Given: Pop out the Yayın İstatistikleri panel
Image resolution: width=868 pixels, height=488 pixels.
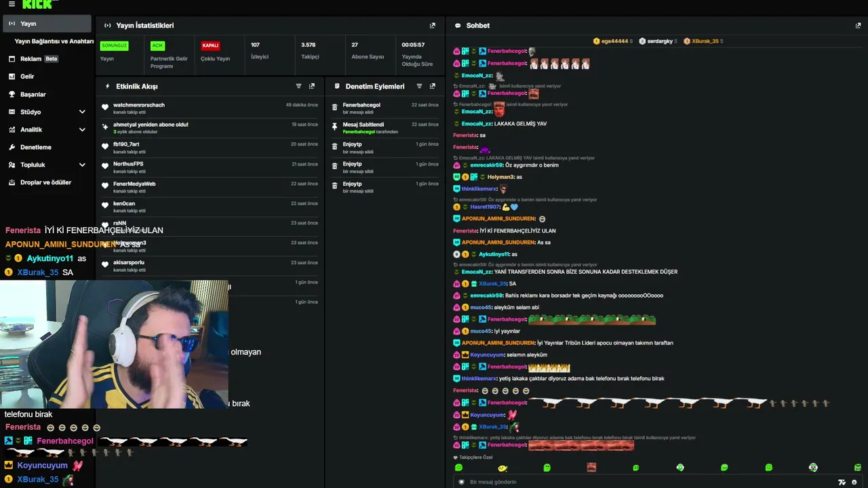Looking at the screenshot, I should click(x=433, y=26).
